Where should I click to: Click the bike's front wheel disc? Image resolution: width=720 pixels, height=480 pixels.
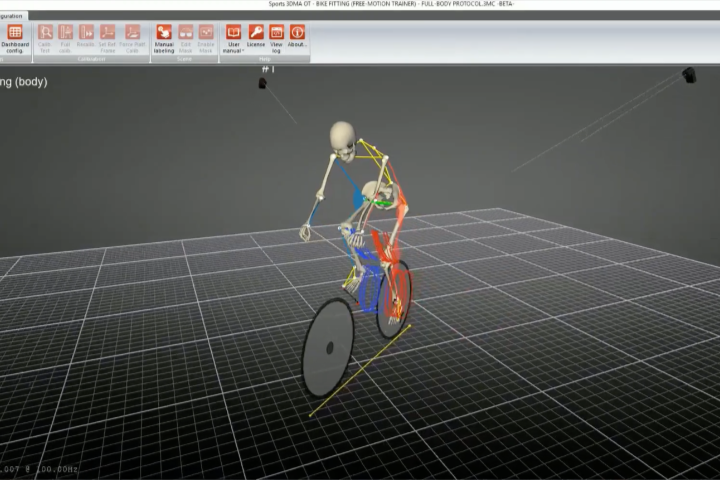point(328,347)
